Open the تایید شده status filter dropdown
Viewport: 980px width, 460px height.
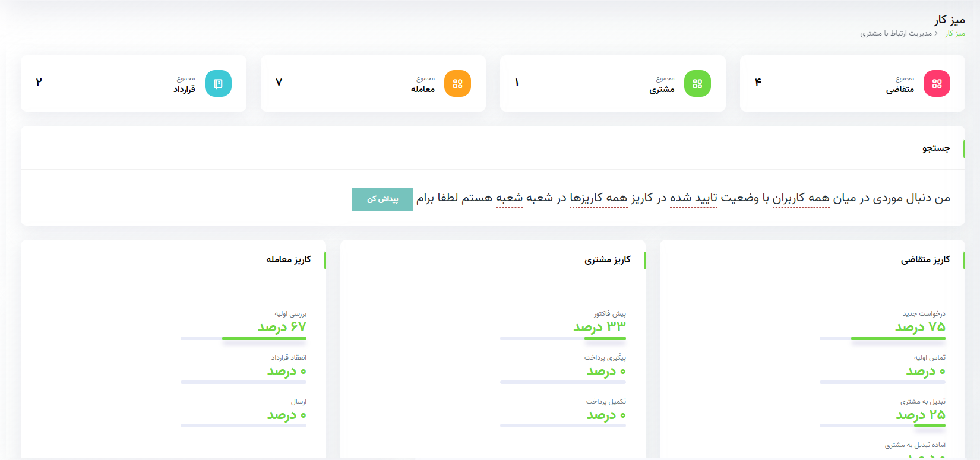pos(693,198)
